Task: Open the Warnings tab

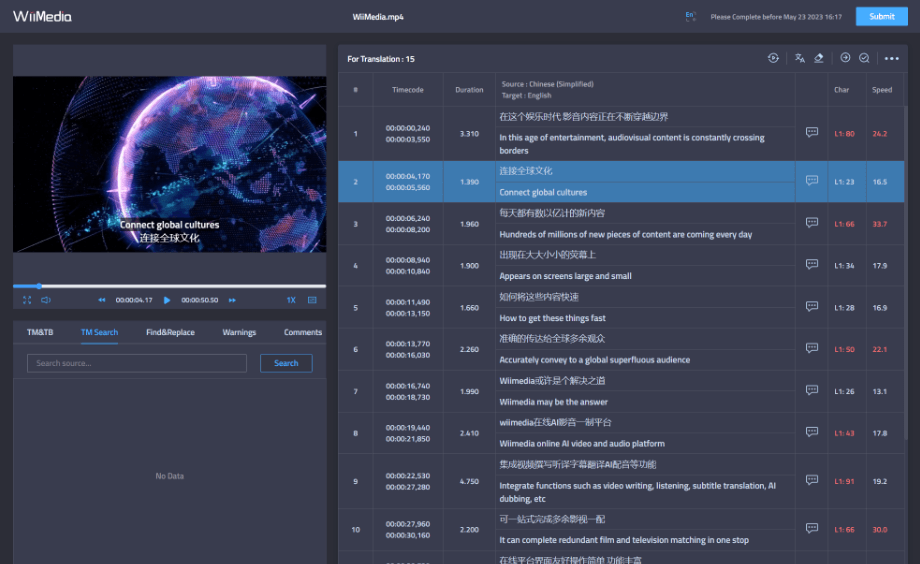Action: [239, 332]
